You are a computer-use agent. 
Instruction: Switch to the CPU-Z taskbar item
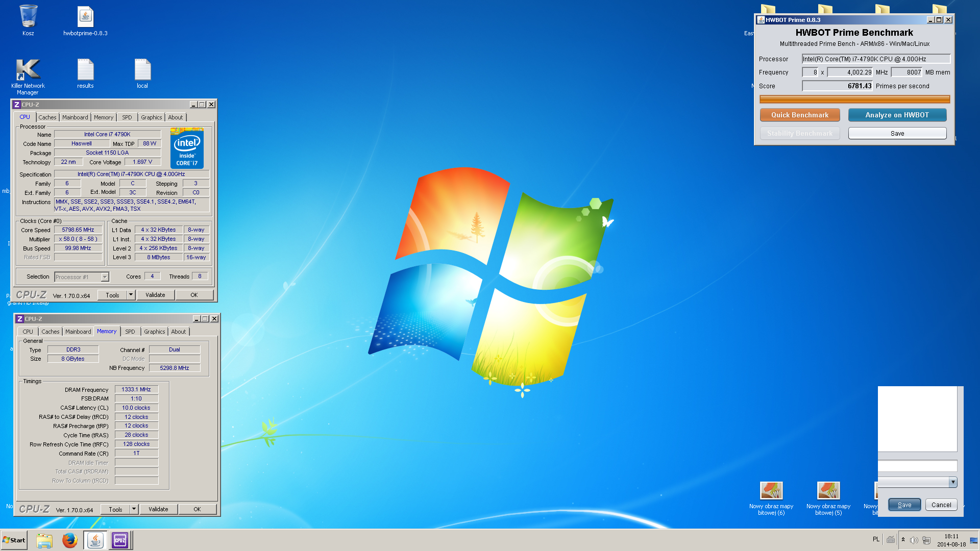(120, 540)
